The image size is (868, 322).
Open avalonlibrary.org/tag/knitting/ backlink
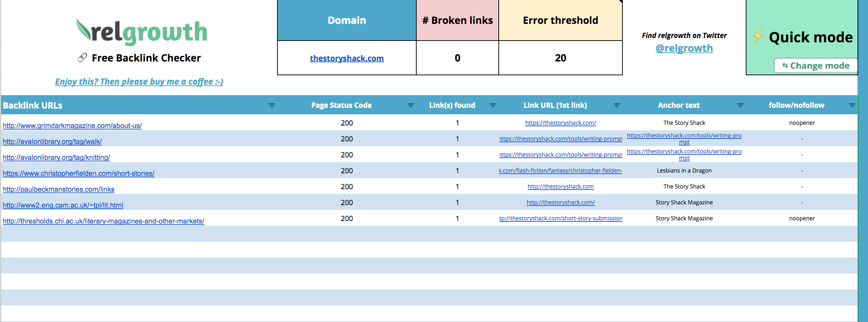pos(56,157)
